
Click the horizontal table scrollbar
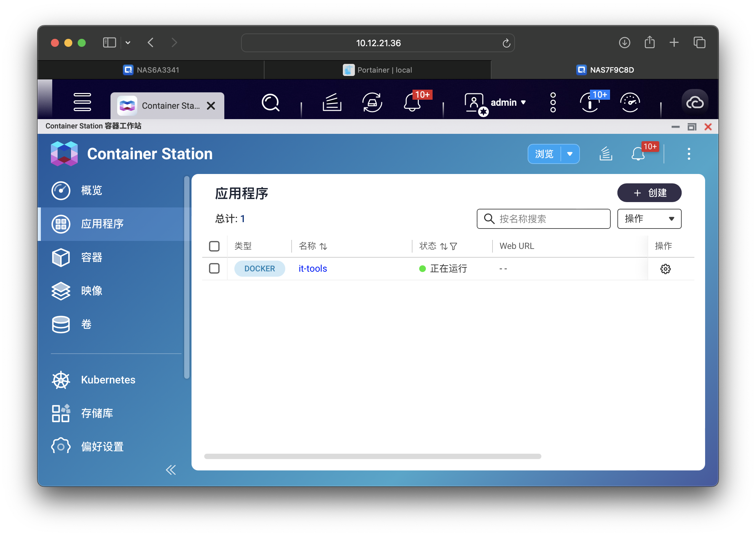click(373, 456)
